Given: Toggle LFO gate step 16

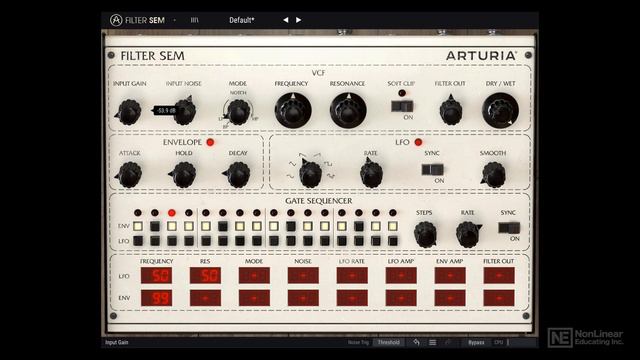Looking at the screenshot, I should pyautogui.click(x=393, y=241).
